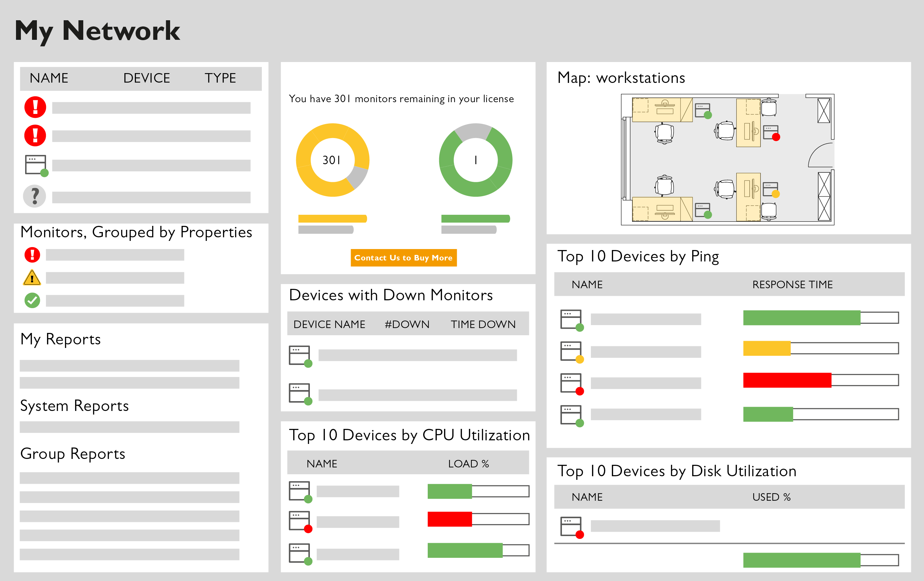Click the LOAD % column header
Image resolution: width=924 pixels, height=581 pixels.
[x=468, y=463]
